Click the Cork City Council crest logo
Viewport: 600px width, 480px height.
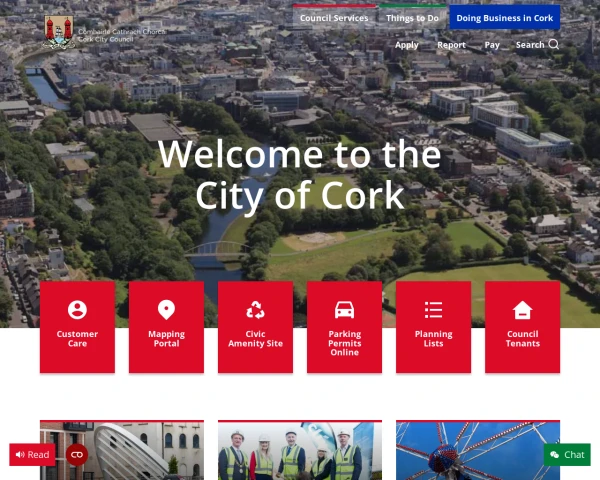[59, 33]
